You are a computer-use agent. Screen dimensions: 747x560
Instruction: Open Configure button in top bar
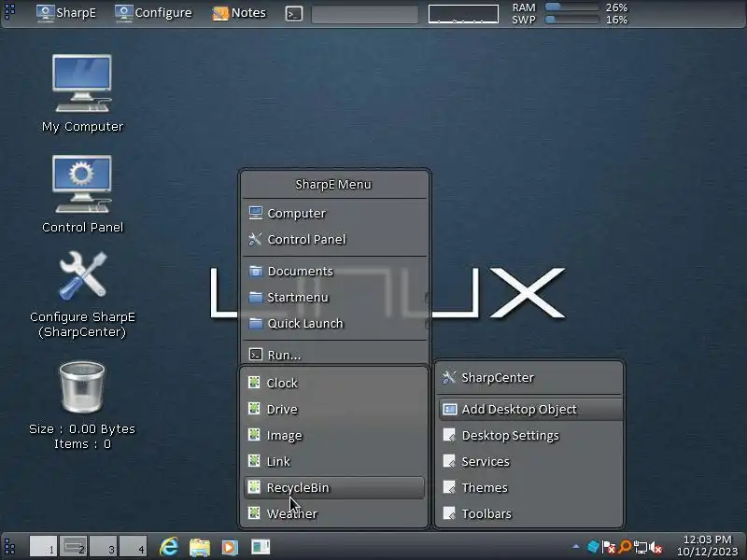[153, 12]
